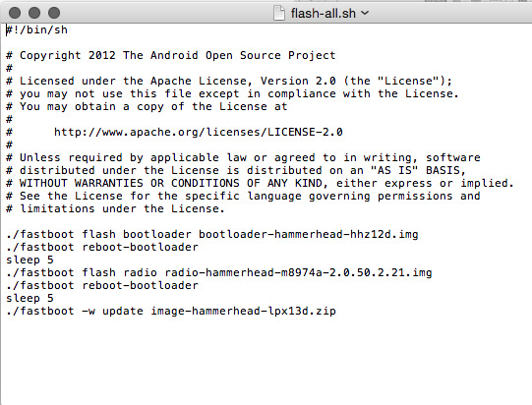Zoom window using third traffic-light button
Viewport: 532px width, 405px height.
pos(54,13)
